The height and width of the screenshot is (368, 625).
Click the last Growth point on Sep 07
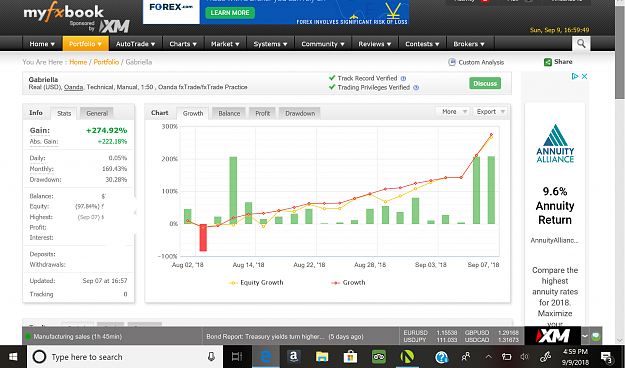(x=491, y=135)
